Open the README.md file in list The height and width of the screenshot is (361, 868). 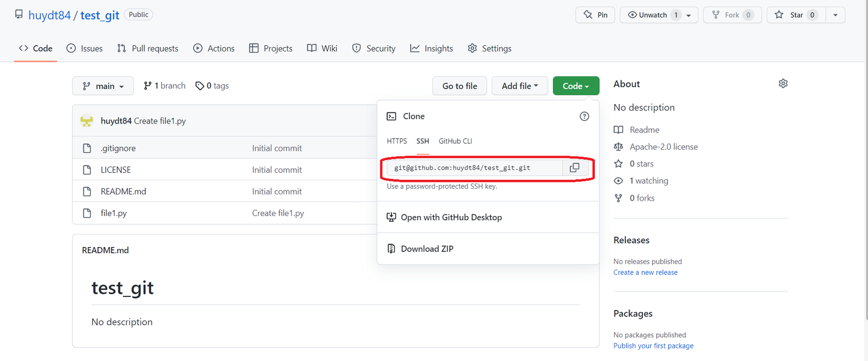click(124, 191)
